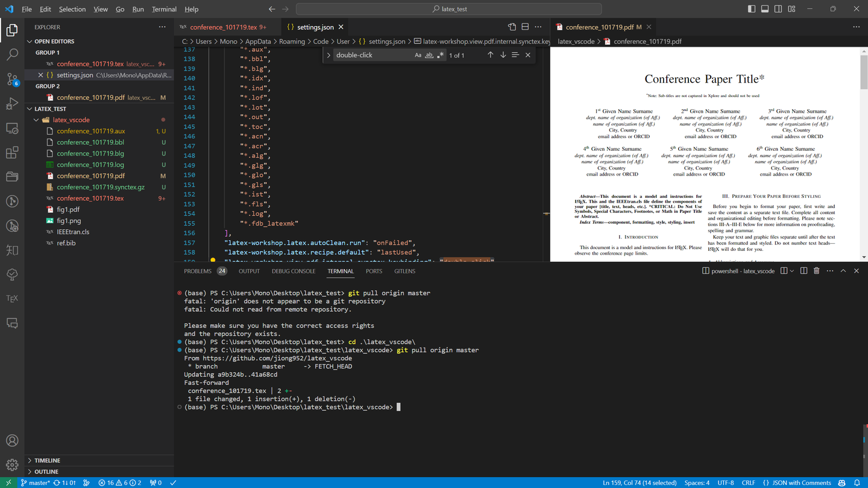The image size is (868, 488).
Task: Click the UTF-8 encoding indicator
Action: pos(726,483)
